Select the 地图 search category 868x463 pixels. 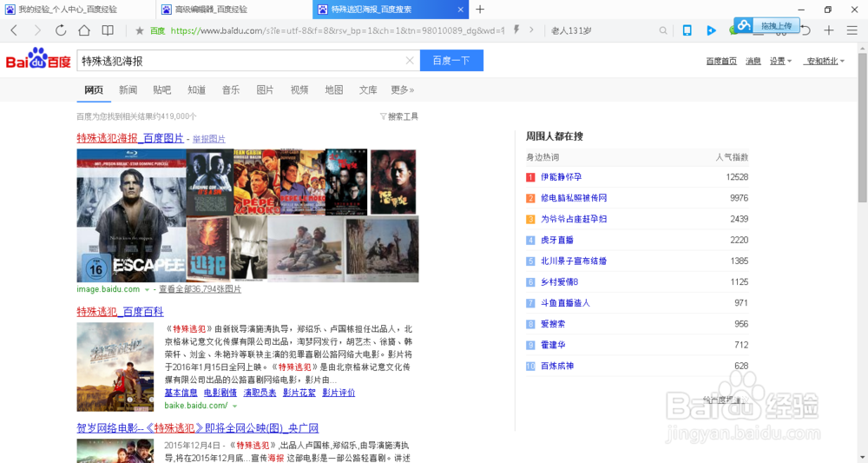(x=334, y=89)
